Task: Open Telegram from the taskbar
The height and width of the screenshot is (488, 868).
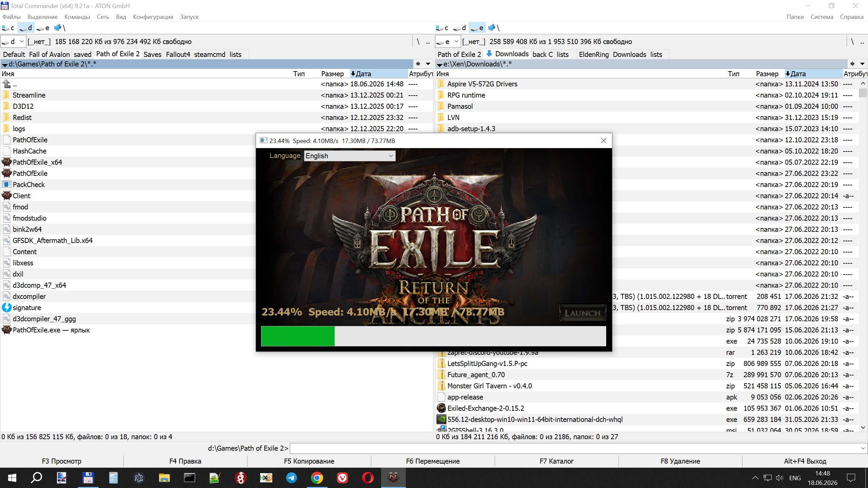Action: pos(292,478)
